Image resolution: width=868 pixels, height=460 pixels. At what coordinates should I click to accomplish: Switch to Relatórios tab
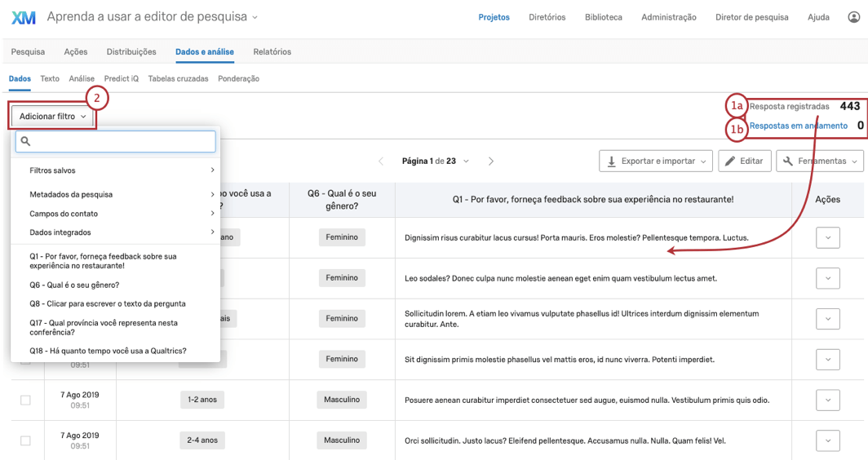pos(272,51)
